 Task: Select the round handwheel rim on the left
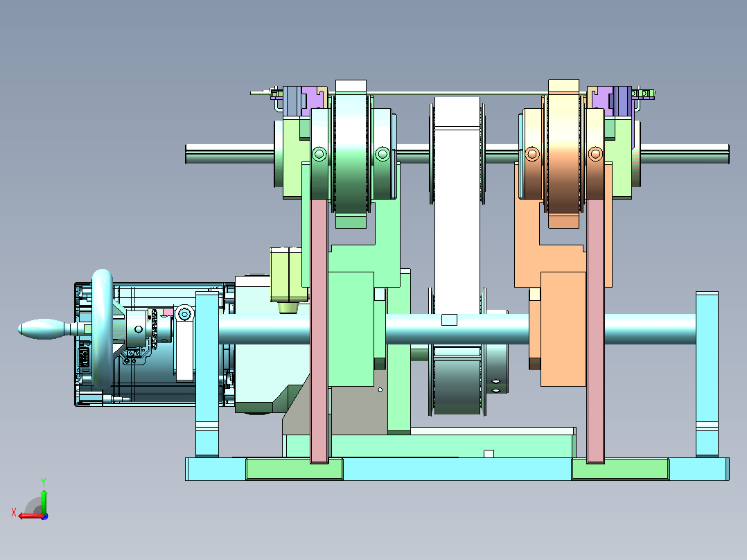103,328
